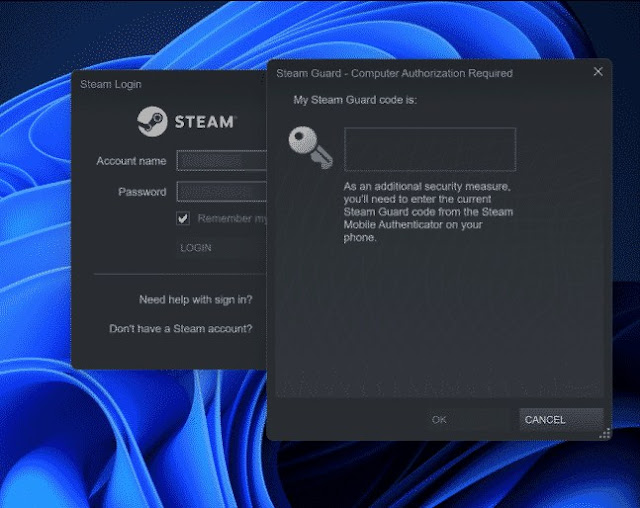Click the key icon in Steam Guard dialog
The width and height of the screenshot is (640, 508).
point(311,147)
